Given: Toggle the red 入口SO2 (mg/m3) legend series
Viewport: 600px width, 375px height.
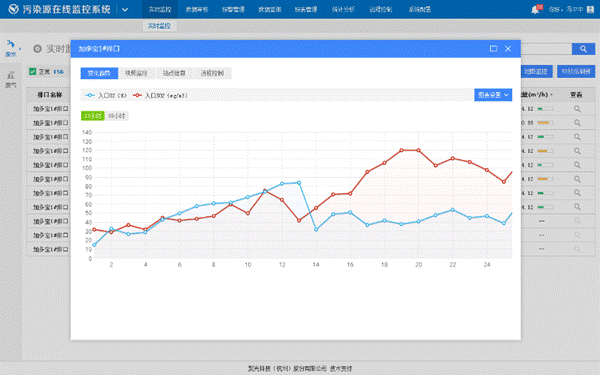Looking at the screenshot, I should click(160, 95).
